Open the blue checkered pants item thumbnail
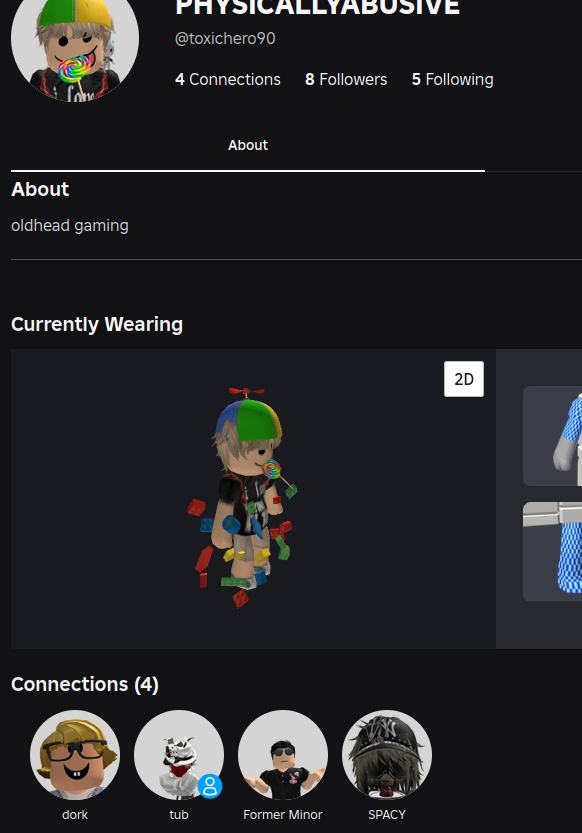582x833 pixels. point(553,551)
